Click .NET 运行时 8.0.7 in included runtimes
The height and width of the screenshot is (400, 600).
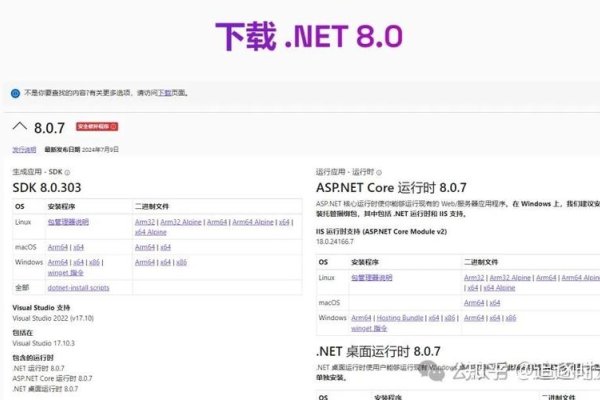click(38, 368)
